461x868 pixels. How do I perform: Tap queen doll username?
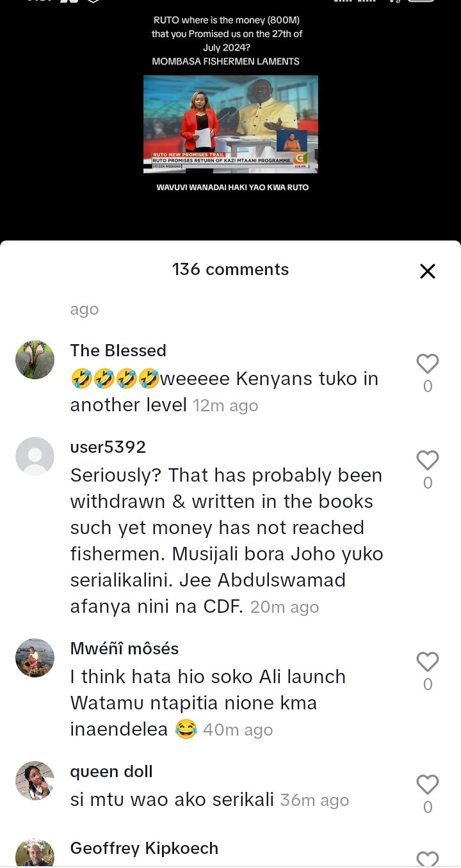coord(111,771)
